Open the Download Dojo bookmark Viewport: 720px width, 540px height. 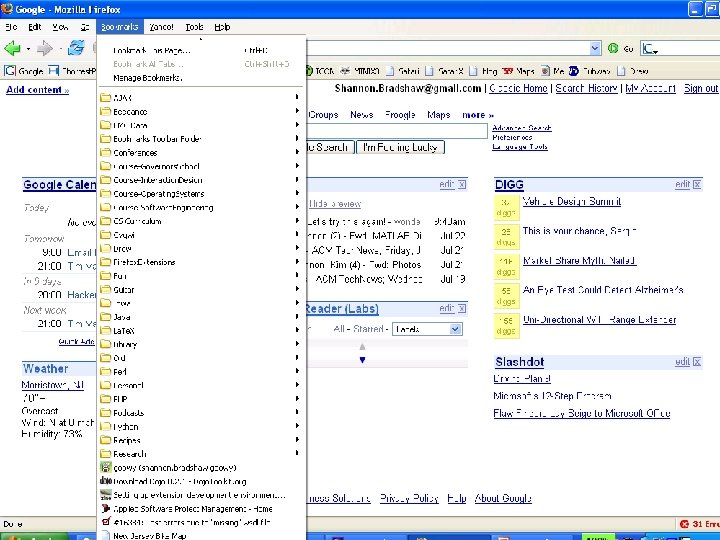click(x=200, y=481)
